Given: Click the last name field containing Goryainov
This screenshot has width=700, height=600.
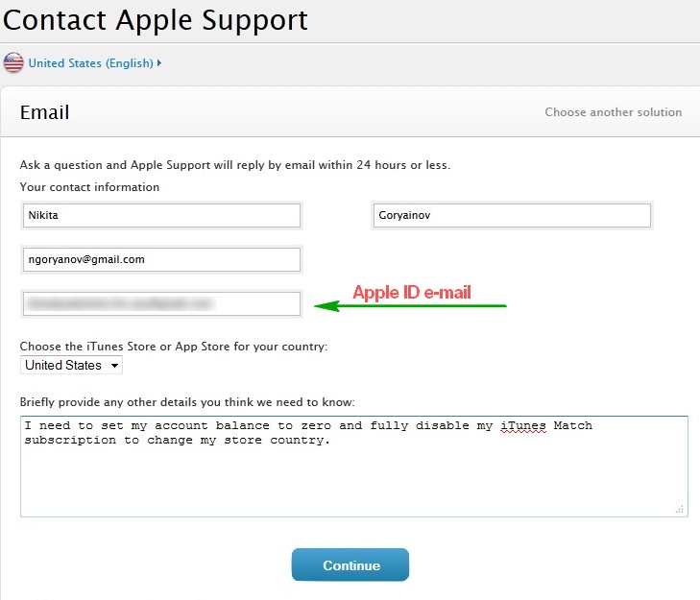Looking at the screenshot, I should (511, 215).
